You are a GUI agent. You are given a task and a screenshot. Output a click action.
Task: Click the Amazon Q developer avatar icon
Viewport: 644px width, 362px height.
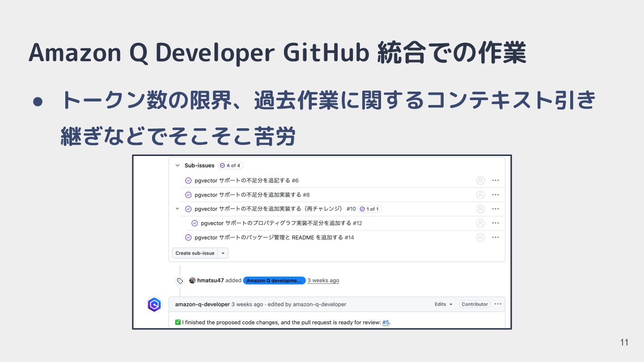click(154, 305)
